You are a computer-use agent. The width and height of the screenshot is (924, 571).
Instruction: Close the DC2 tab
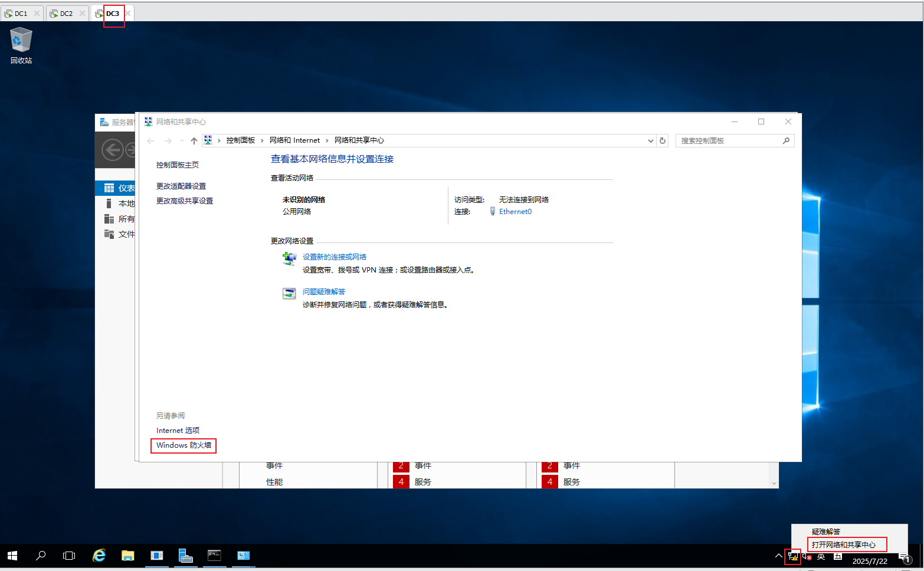coord(82,13)
